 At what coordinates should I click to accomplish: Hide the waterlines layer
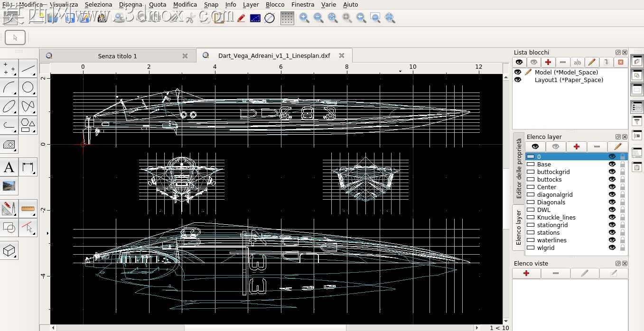pyautogui.click(x=612, y=240)
